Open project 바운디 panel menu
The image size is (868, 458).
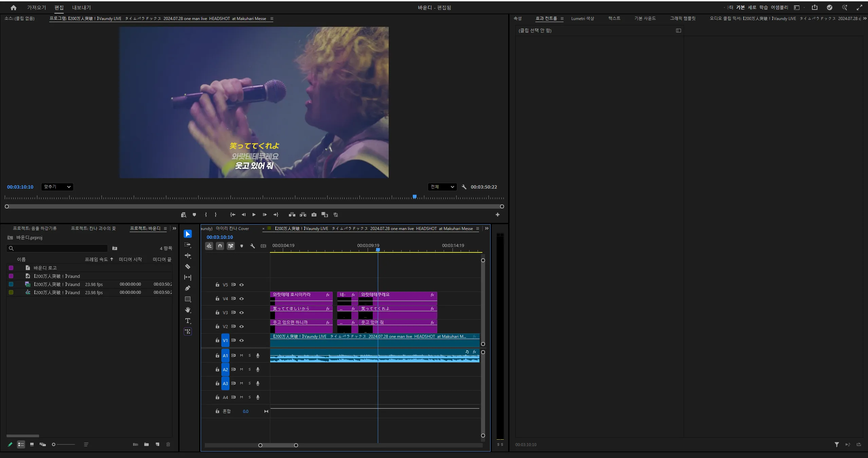pos(165,229)
